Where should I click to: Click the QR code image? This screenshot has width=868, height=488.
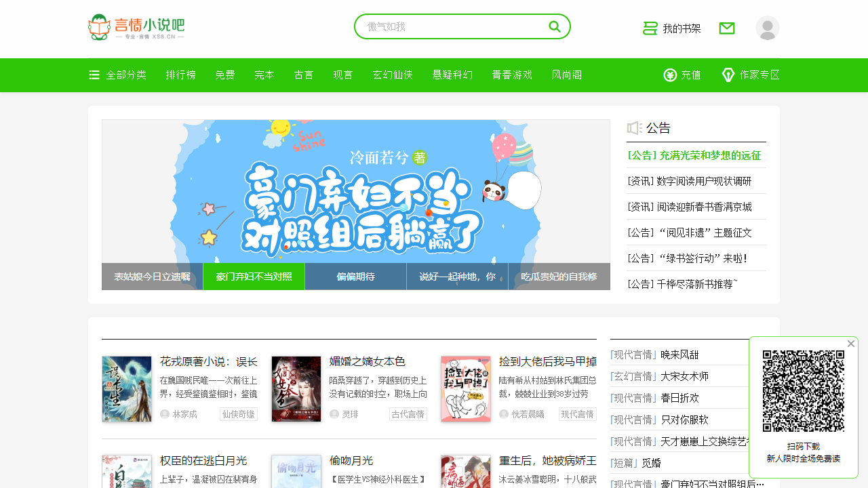pos(804,391)
